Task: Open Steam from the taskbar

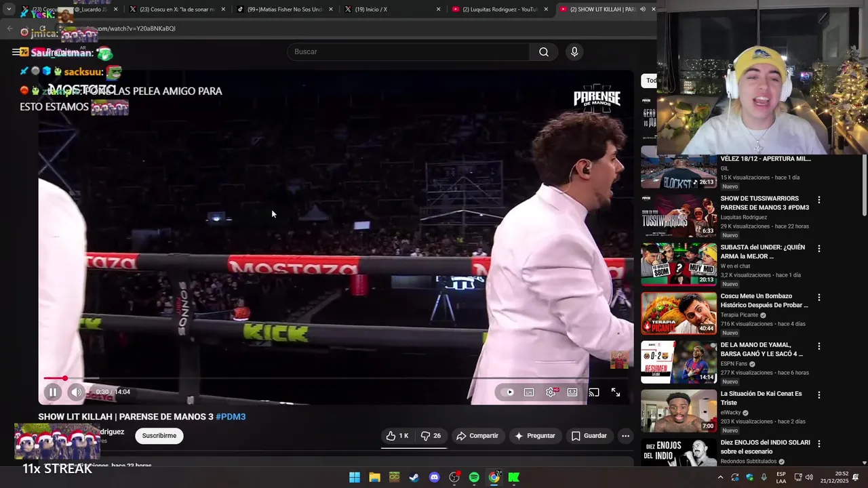Action: [x=414, y=477]
